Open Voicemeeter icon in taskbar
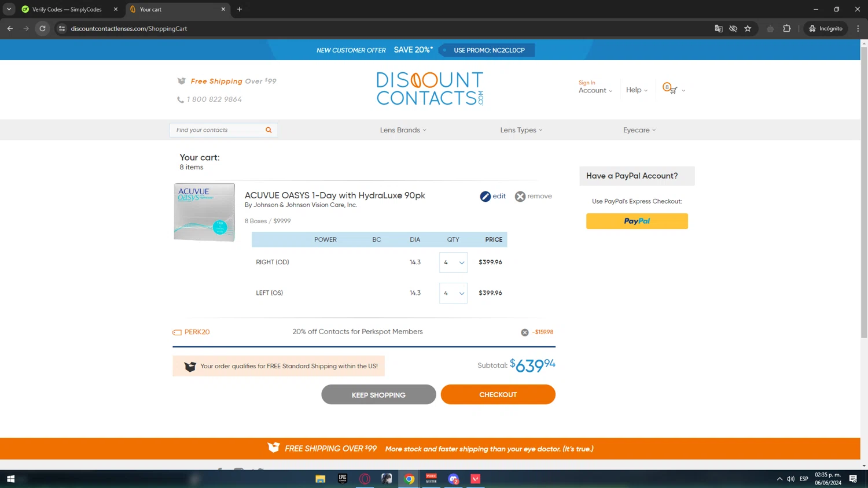This screenshot has height=488, width=868. 431,479
